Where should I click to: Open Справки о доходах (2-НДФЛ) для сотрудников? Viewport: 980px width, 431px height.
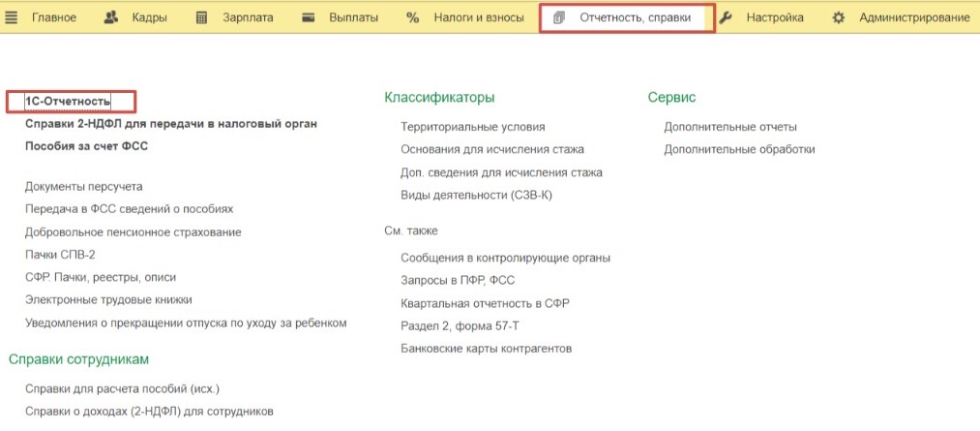[149, 412]
